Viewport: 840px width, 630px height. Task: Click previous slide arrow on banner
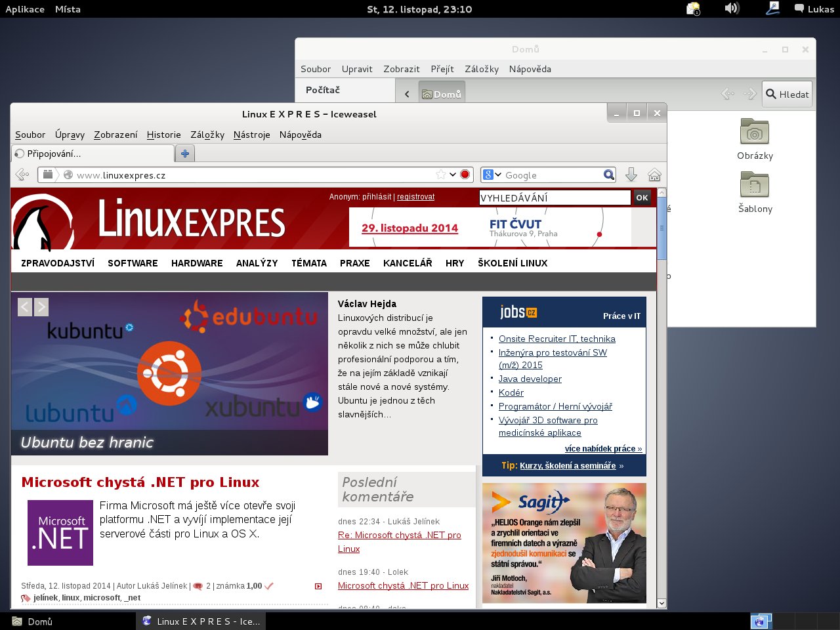pyautogui.click(x=25, y=306)
